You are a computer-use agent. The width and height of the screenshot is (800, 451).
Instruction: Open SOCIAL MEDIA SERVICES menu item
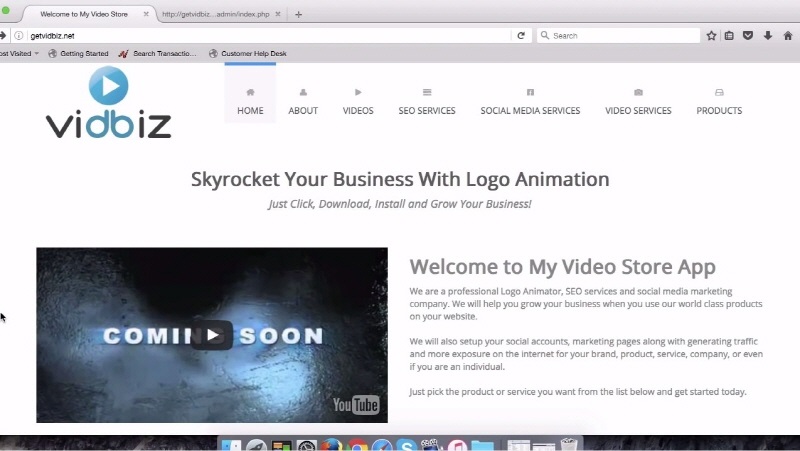coord(530,110)
